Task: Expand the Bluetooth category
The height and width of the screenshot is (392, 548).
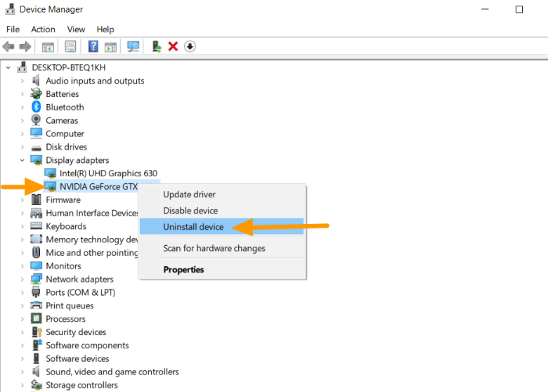Action: coord(22,107)
